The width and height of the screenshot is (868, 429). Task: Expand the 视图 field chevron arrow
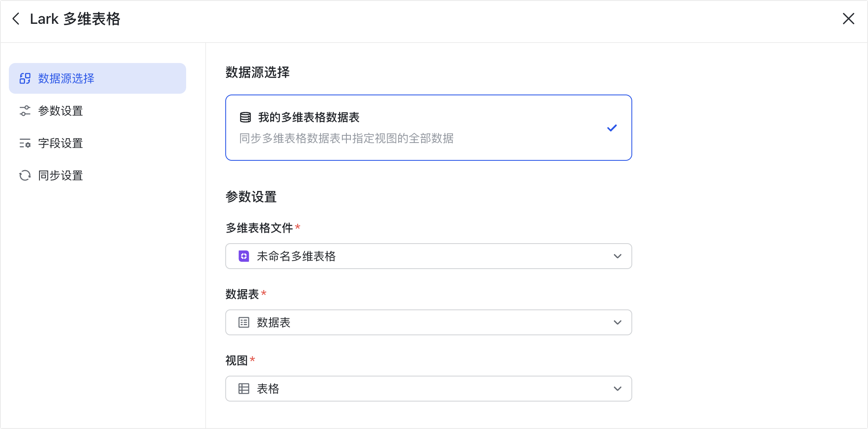point(617,389)
